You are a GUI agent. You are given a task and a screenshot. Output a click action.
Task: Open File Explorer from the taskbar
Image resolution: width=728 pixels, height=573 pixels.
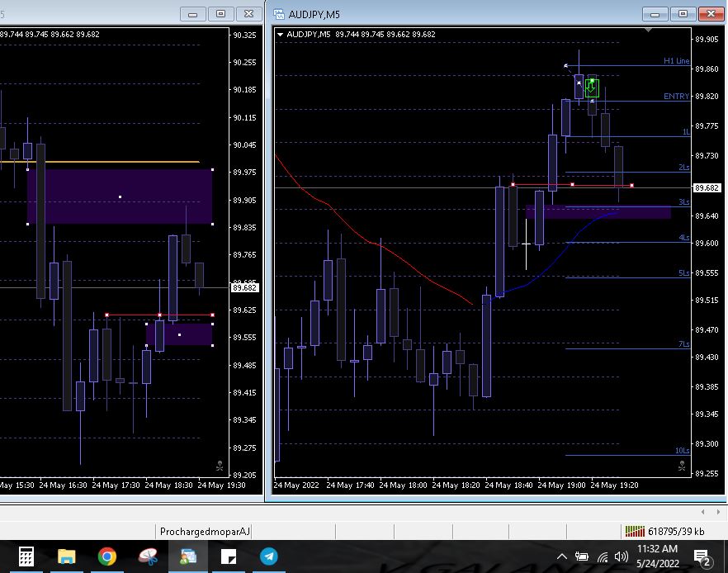[67, 556]
